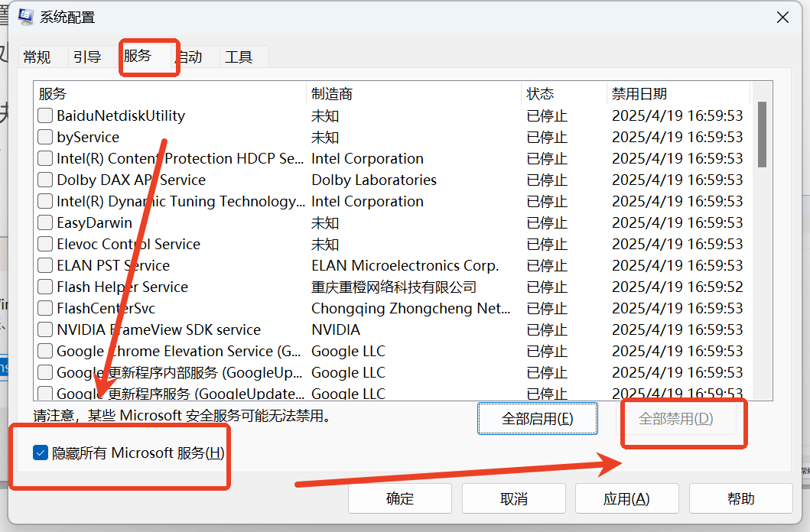Click Chongqing Zhongcheng Net... manufacturer text
This screenshot has width=810, height=532.
(411, 308)
